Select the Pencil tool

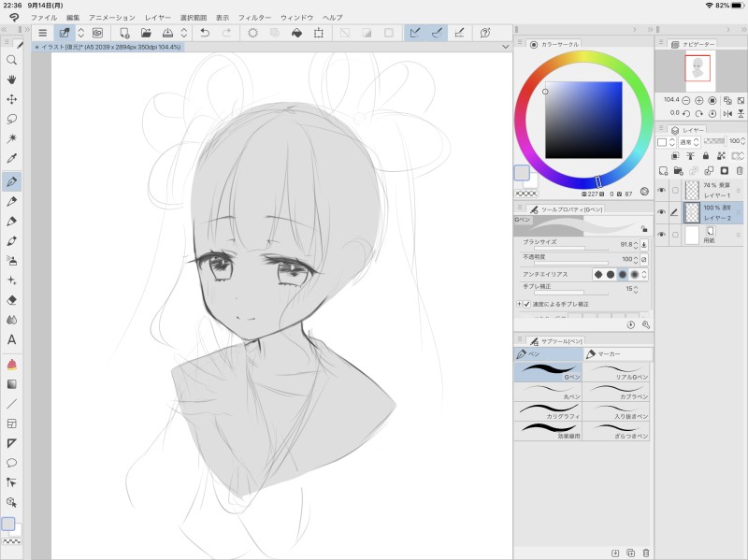coord(11,201)
